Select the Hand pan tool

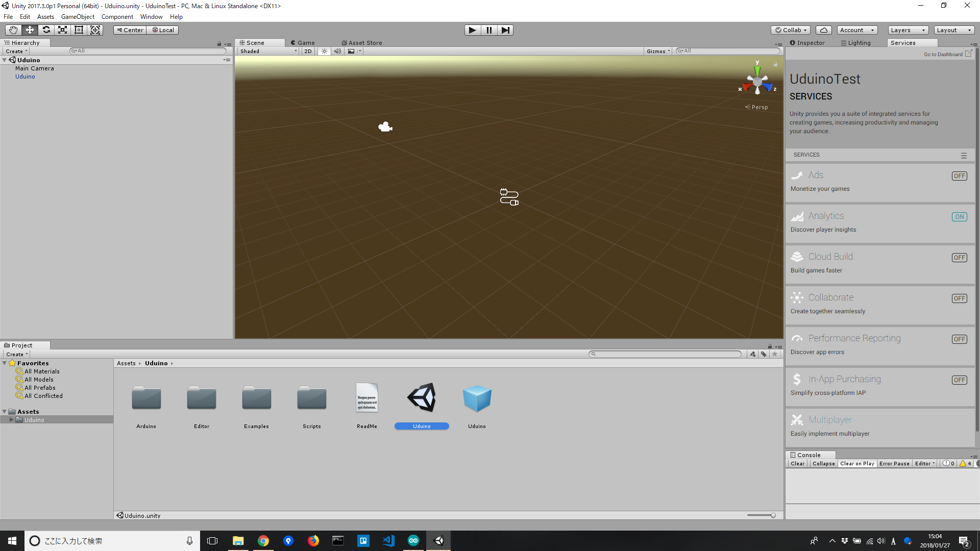click(x=13, y=30)
